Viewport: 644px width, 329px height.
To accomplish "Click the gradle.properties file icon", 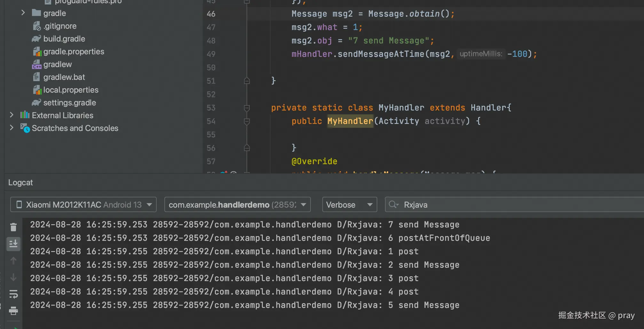I will (x=37, y=51).
